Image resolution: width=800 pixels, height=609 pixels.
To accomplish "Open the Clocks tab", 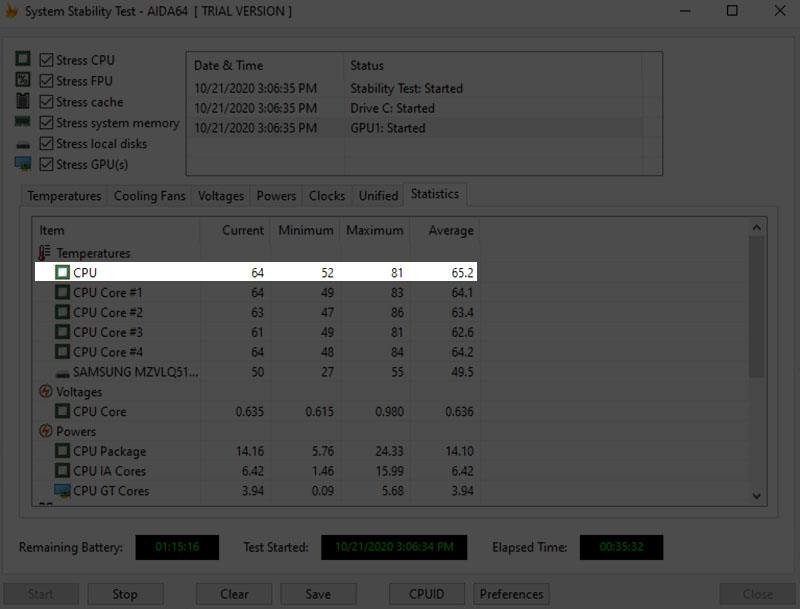I will tap(326, 195).
